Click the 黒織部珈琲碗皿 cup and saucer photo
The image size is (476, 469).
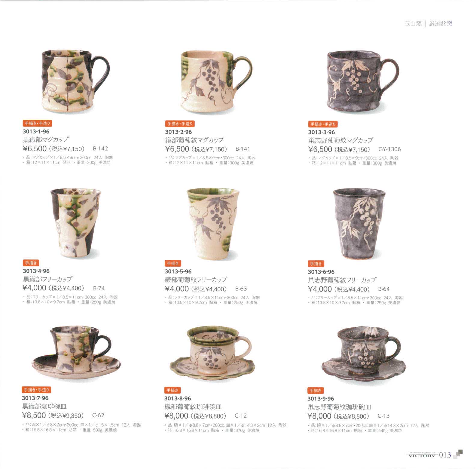pos(76,352)
